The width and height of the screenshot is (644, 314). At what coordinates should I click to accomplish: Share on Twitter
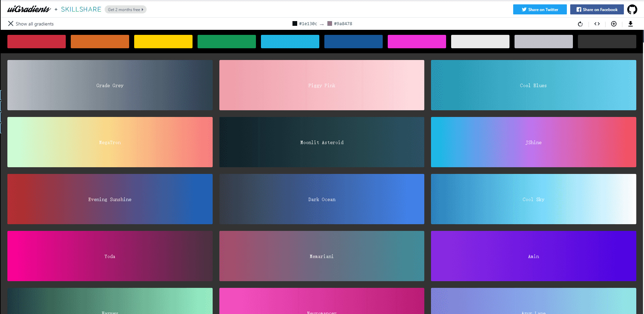click(540, 9)
